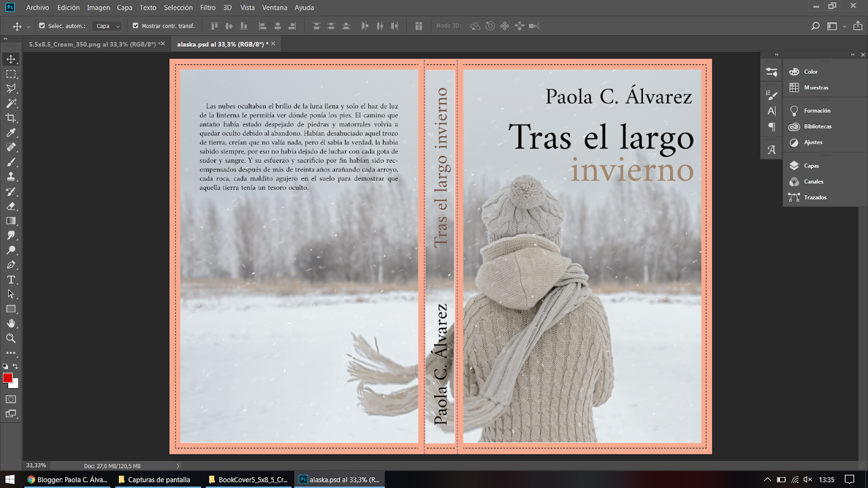This screenshot has height=488, width=868.
Task: Open the Filtro menu
Action: click(x=208, y=8)
